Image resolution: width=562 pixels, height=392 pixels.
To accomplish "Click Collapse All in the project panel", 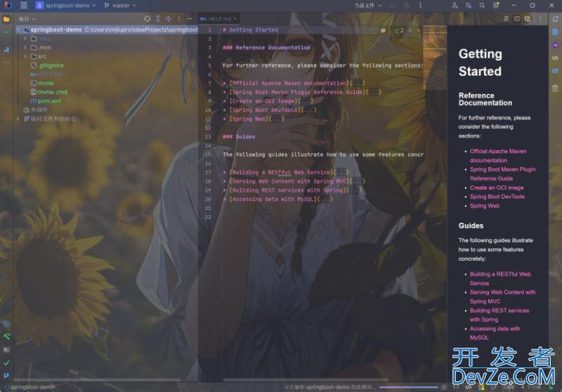I will point(169,19).
